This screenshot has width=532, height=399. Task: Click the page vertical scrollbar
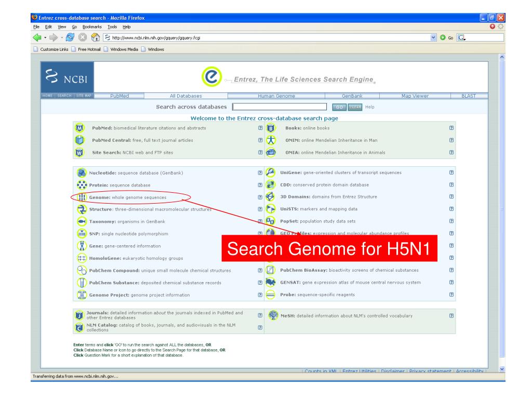click(502, 213)
